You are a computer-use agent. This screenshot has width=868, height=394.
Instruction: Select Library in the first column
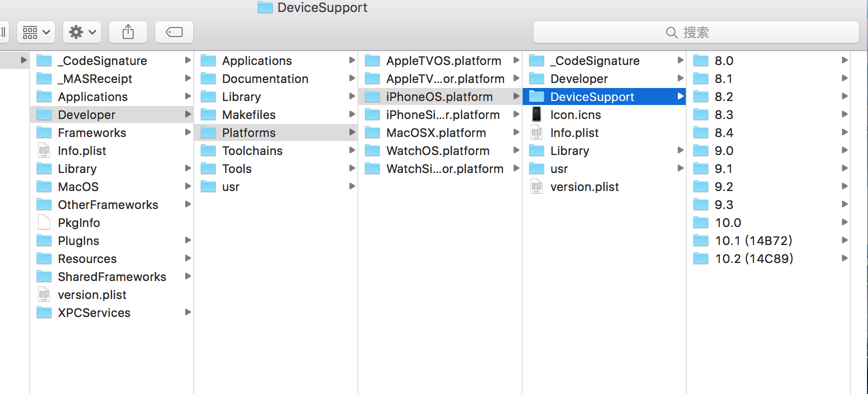point(112,168)
